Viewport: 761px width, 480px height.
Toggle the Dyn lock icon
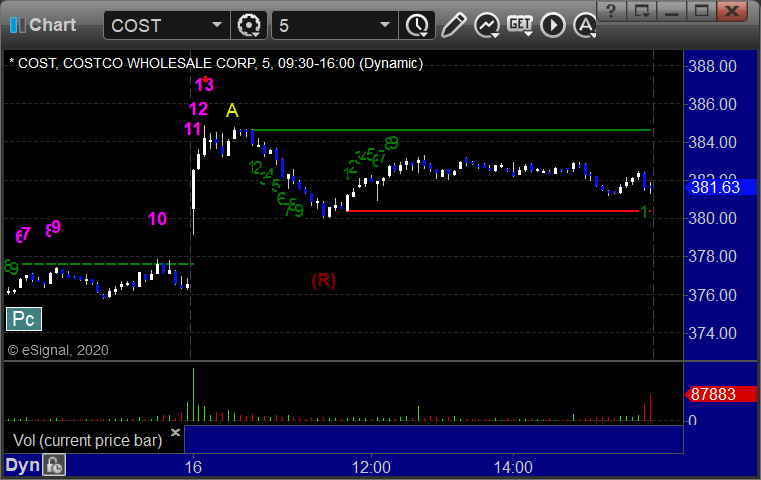pos(54,465)
